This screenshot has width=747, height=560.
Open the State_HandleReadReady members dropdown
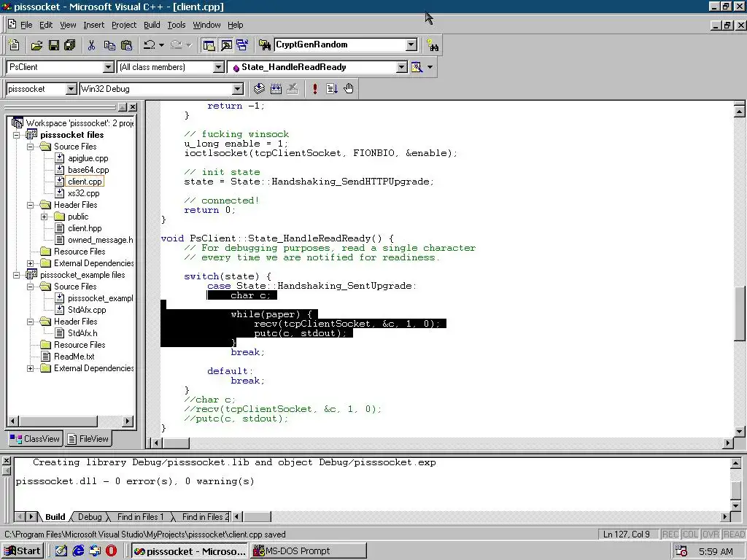coord(402,67)
